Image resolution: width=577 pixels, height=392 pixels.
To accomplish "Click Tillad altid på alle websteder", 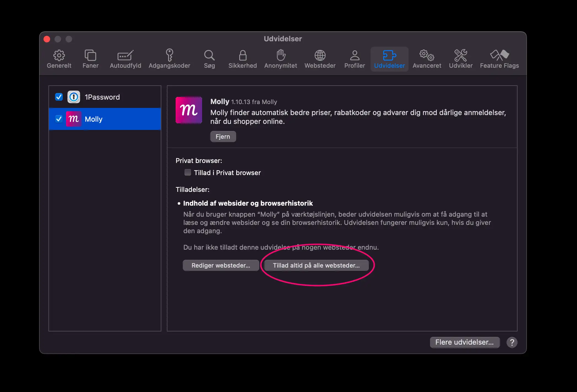I will click(x=316, y=265).
